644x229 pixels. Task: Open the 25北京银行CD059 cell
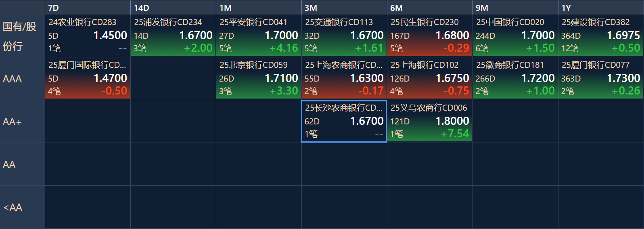tap(259, 78)
